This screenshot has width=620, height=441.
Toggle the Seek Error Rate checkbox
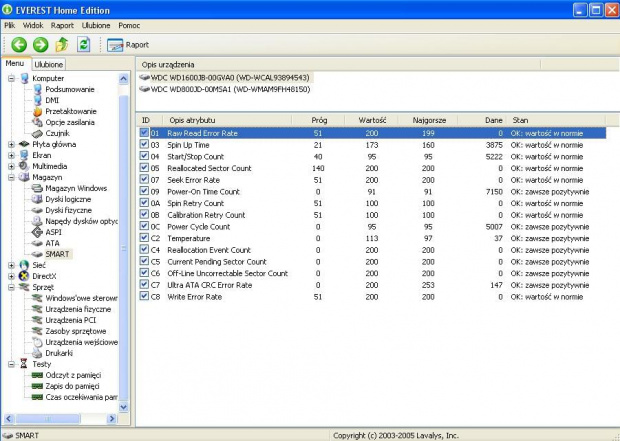pos(144,180)
